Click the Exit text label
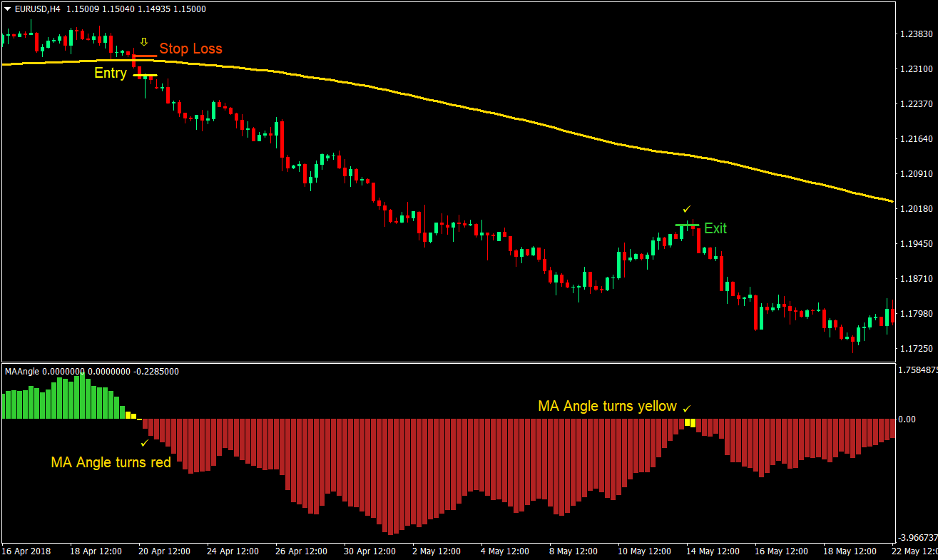This screenshot has width=938, height=560. 715,229
